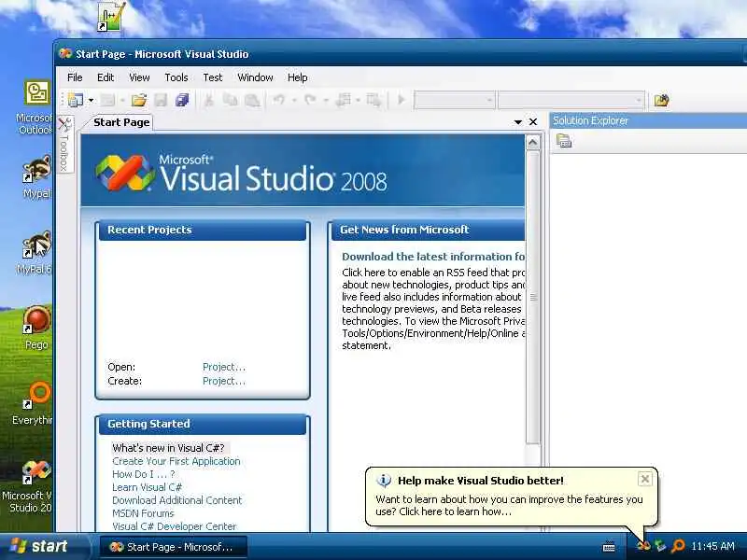
Task: Click the Navigate Backward toolbar icon
Action: click(x=343, y=100)
